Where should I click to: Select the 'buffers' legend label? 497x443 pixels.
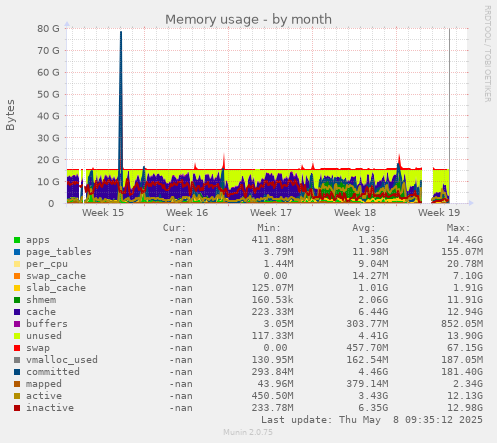pos(47,324)
